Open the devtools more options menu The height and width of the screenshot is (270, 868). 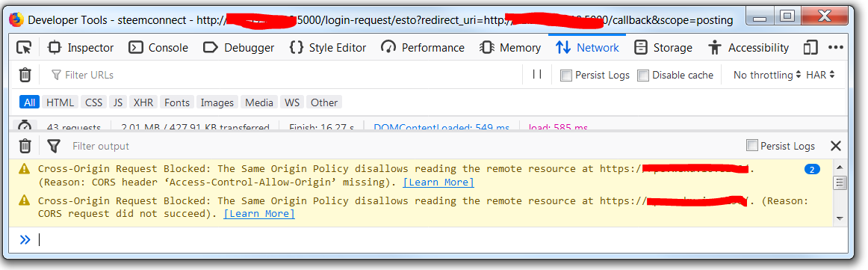tap(835, 48)
